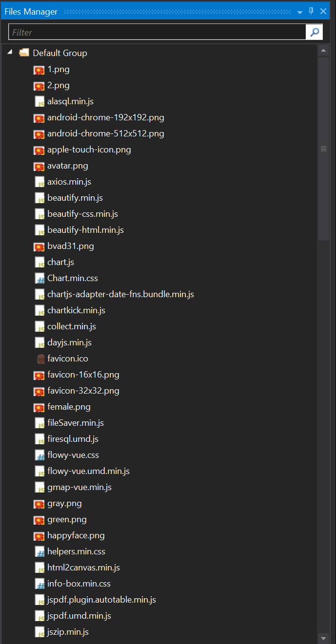Viewport: 336px width, 644px height.
Task: Select file name fileSaver.min.js
Action: click(x=76, y=423)
